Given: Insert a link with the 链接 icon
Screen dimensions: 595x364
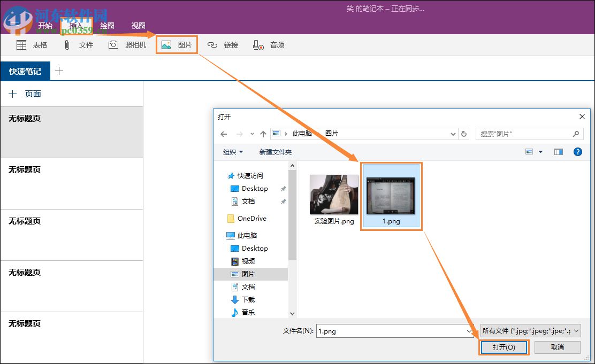Looking at the screenshot, I should [x=213, y=45].
